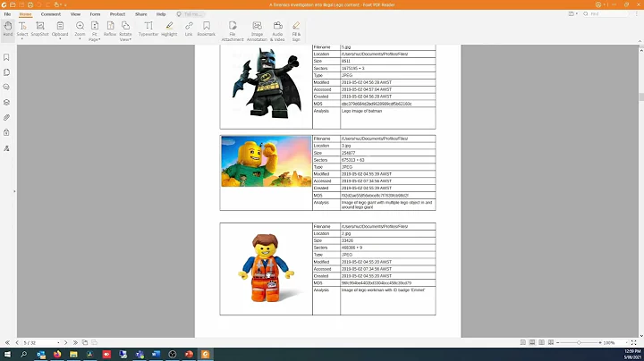The image size is (644, 361).
Task: Switch to the View tab
Action: click(x=75, y=14)
